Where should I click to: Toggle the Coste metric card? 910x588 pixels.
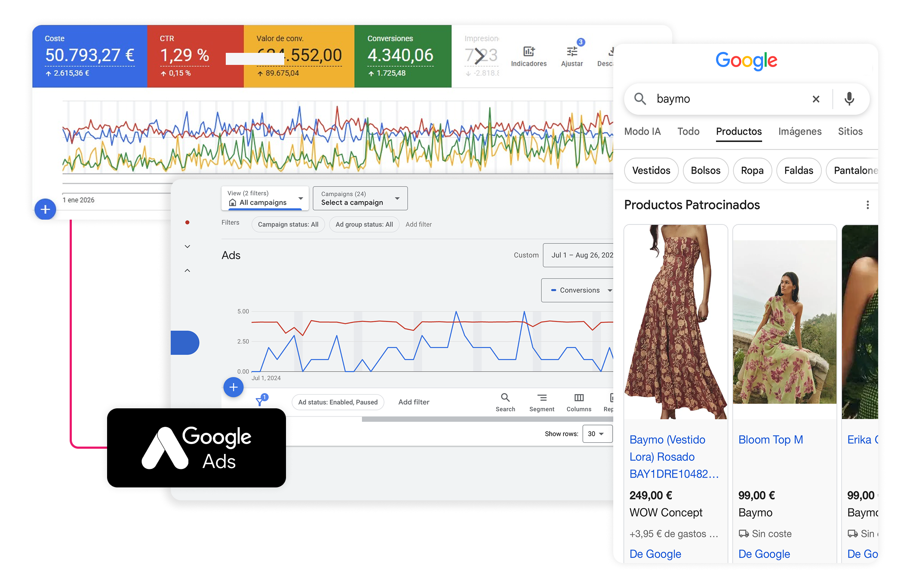coord(90,56)
